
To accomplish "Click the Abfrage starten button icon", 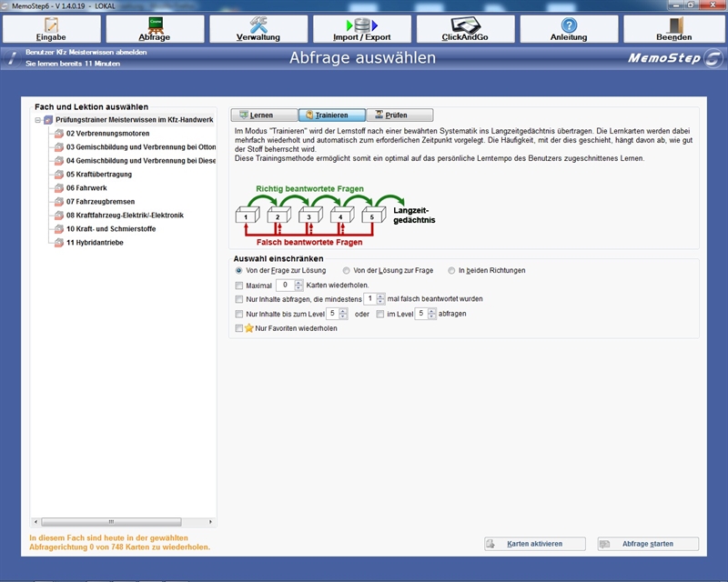I will click(604, 544).
